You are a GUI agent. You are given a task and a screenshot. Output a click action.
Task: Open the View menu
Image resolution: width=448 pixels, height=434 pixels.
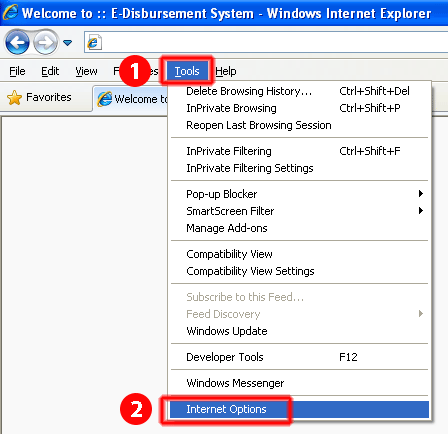[x=86, y=71]
